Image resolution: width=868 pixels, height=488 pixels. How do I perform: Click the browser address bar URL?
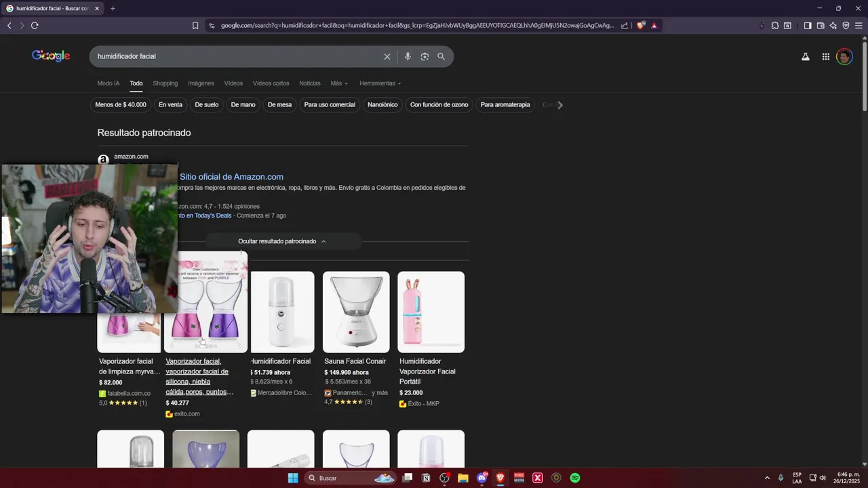click(x=417, y=26)
